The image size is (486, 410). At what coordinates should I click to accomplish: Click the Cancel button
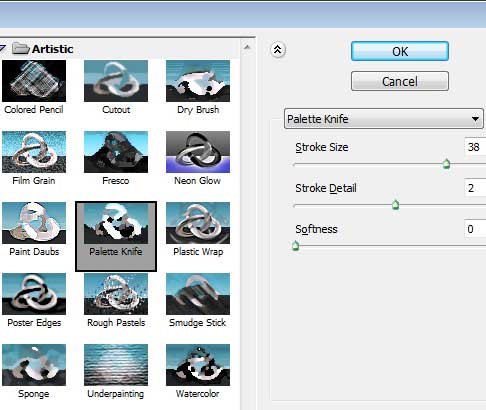click(400, 81)
